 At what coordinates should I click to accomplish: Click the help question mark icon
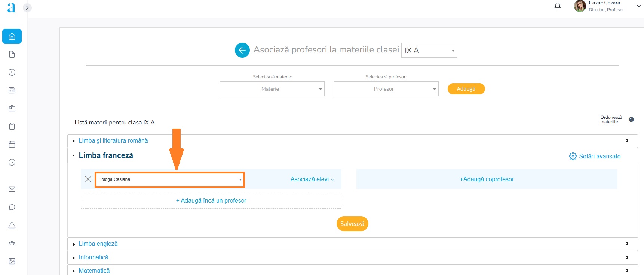pos(631,120)
